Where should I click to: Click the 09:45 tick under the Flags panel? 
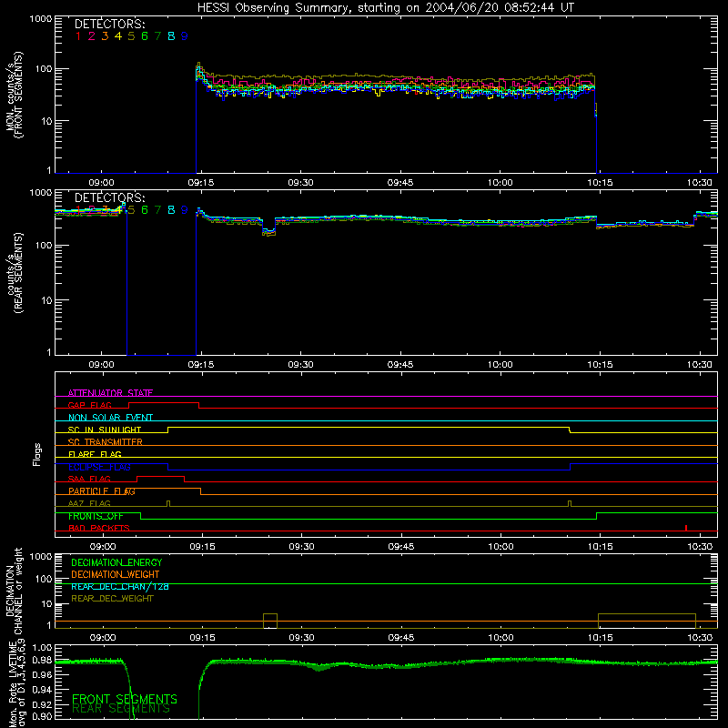point(401,547)
